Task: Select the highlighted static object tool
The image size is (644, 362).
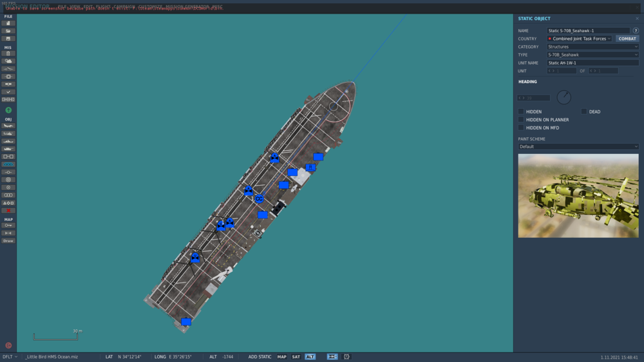Action: coord(8,164)
